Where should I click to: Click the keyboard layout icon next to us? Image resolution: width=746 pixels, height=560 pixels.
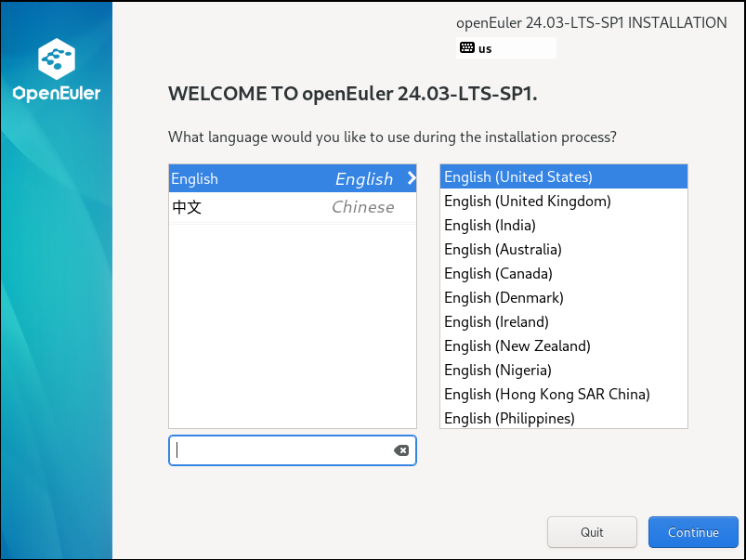(466, 47)
